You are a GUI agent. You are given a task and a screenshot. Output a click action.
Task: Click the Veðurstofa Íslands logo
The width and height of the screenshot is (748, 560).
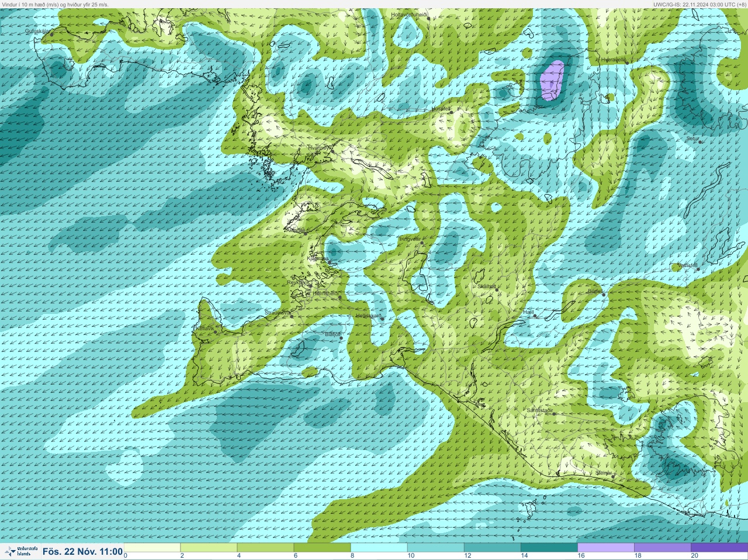(20, 551)
